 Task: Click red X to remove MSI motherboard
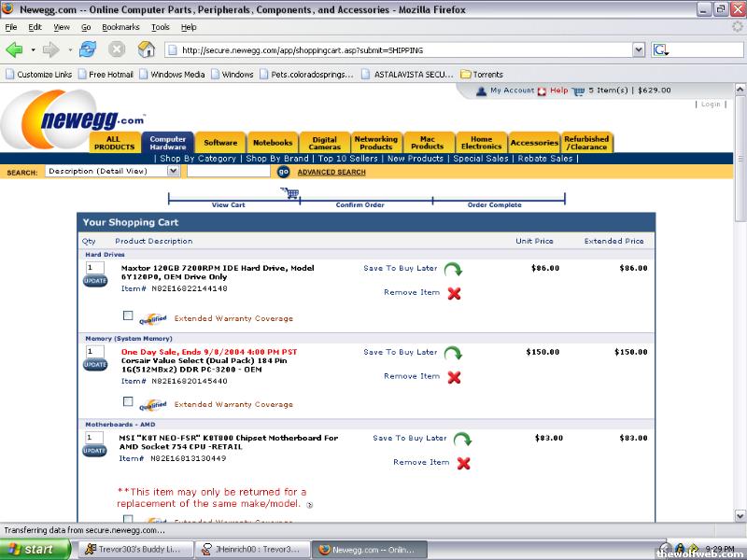(463, 463)
